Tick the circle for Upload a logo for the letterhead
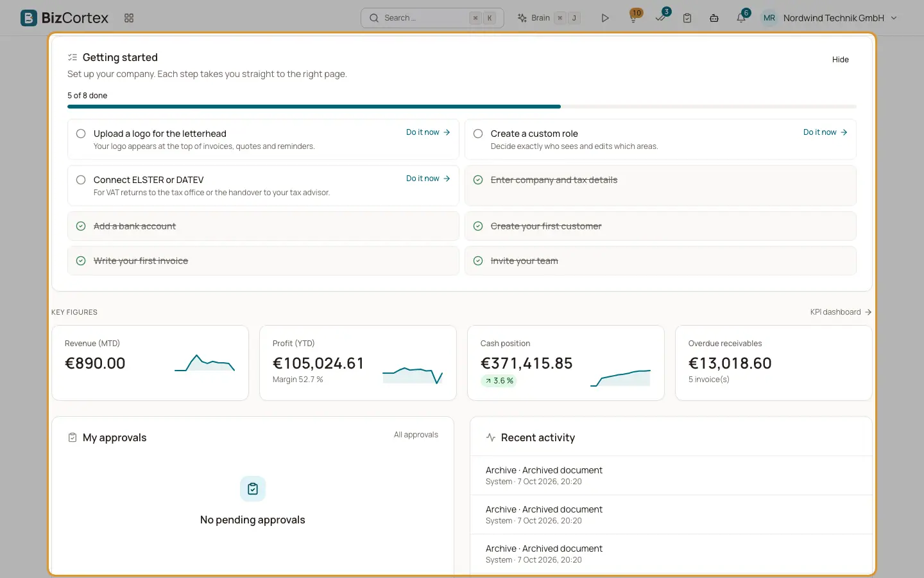The image size is (924, 578). [81, 134]
